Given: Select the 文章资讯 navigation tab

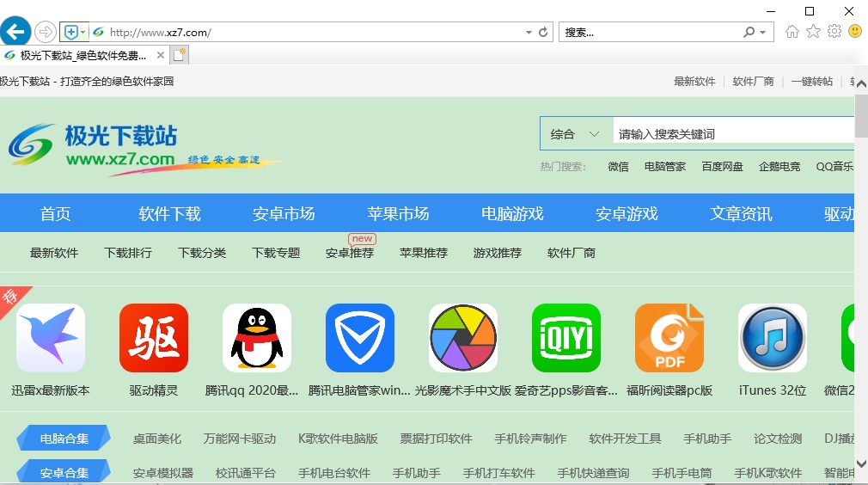Looking at the screenshot, I should pyautogui.click(x=741, y=214).
